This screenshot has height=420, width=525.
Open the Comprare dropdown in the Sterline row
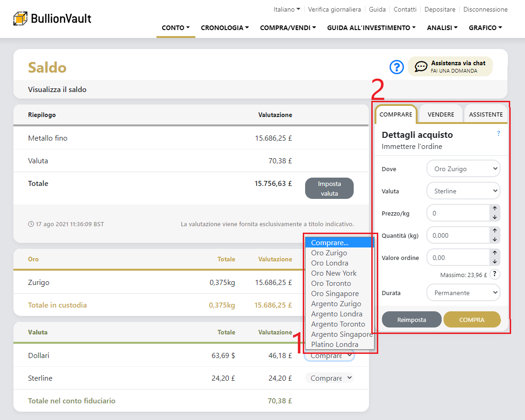coord(329,378)
